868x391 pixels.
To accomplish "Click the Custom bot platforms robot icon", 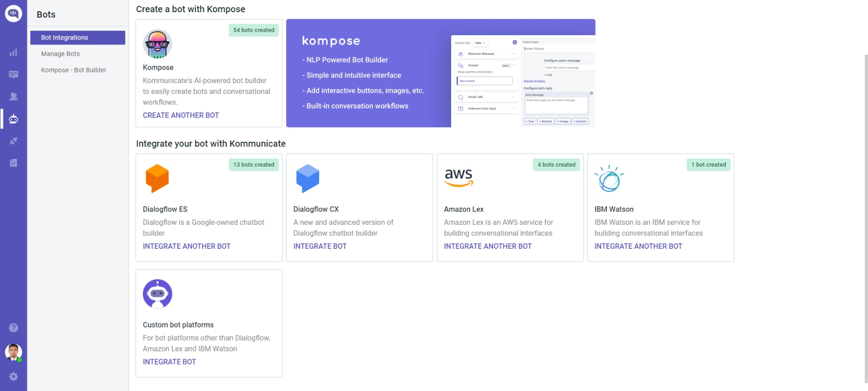I will [x=158, y=294].
